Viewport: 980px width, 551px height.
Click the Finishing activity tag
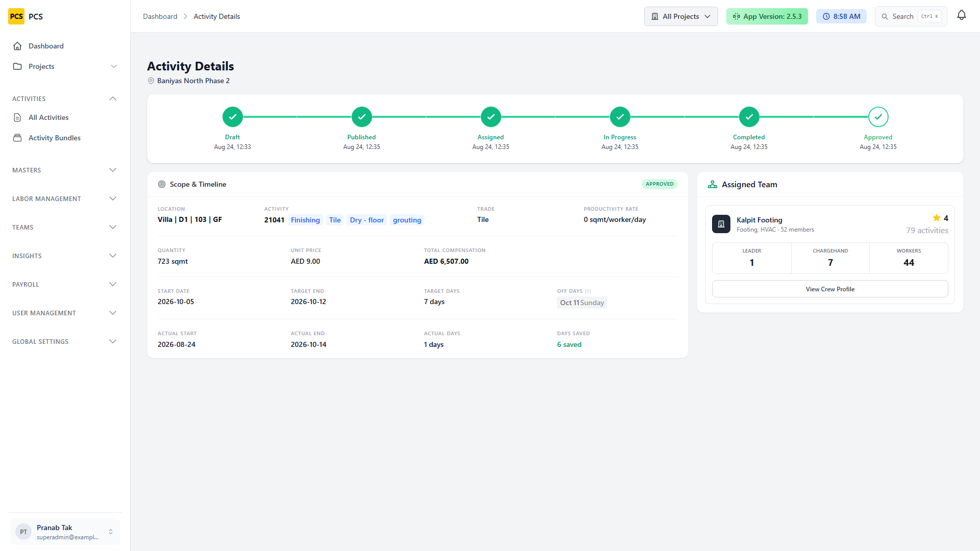click(x=305, y=220)
